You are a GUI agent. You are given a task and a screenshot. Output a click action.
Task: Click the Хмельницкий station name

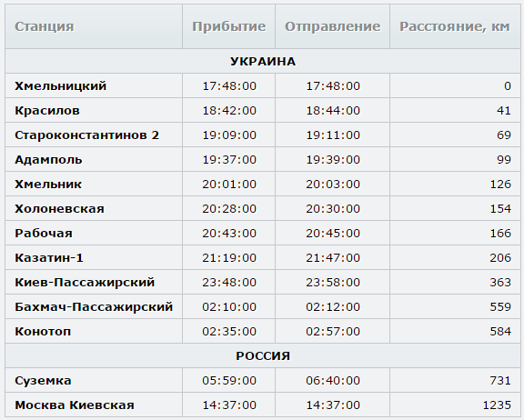click(x=60, y=86)
